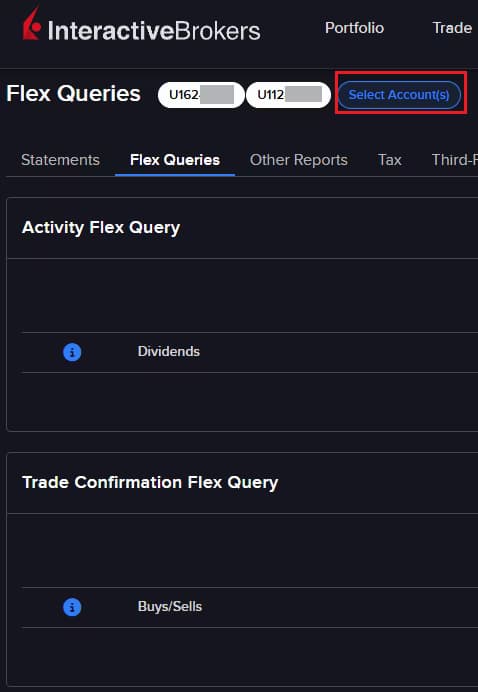
Task: Switch to the Statements tab
Action: [x=60, y=160]
